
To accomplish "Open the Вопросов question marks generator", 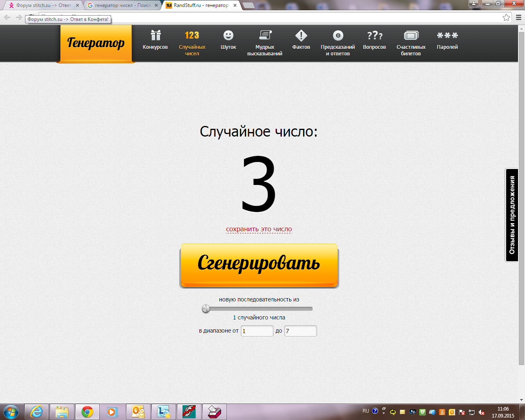I will click(x=374, y=36).
